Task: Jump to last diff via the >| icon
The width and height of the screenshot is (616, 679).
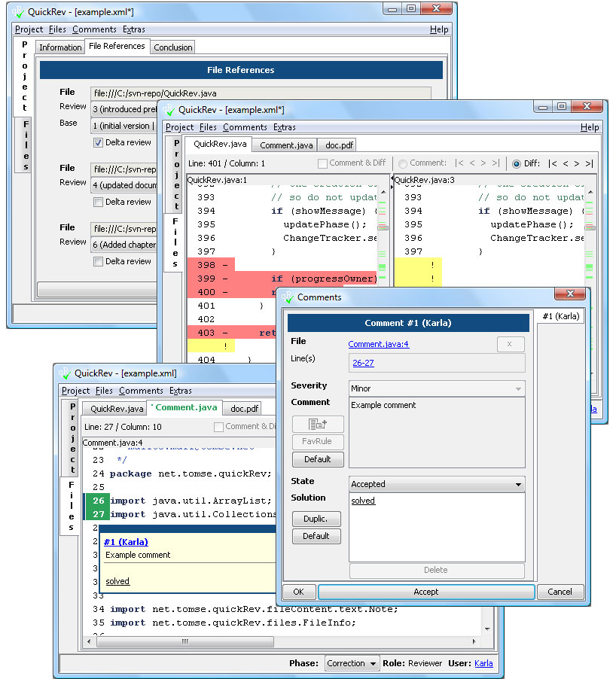Action: [589, 163]
